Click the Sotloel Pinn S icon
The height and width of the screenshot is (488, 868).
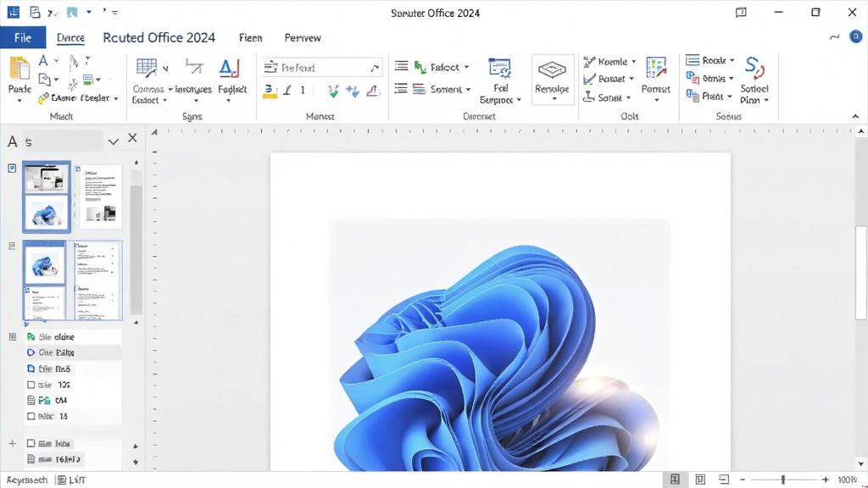coord(754,68)
